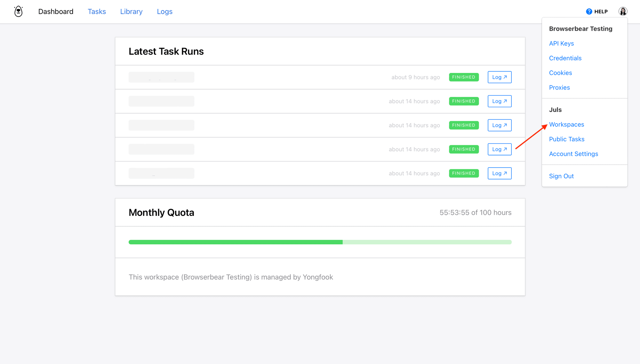Open Public Tasks menu item

tap(567, 139)
